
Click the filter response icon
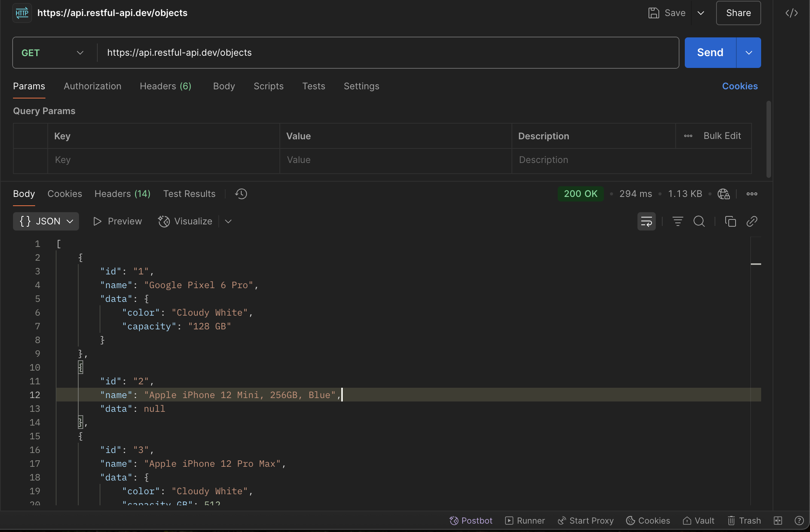[x=678, y=221]
